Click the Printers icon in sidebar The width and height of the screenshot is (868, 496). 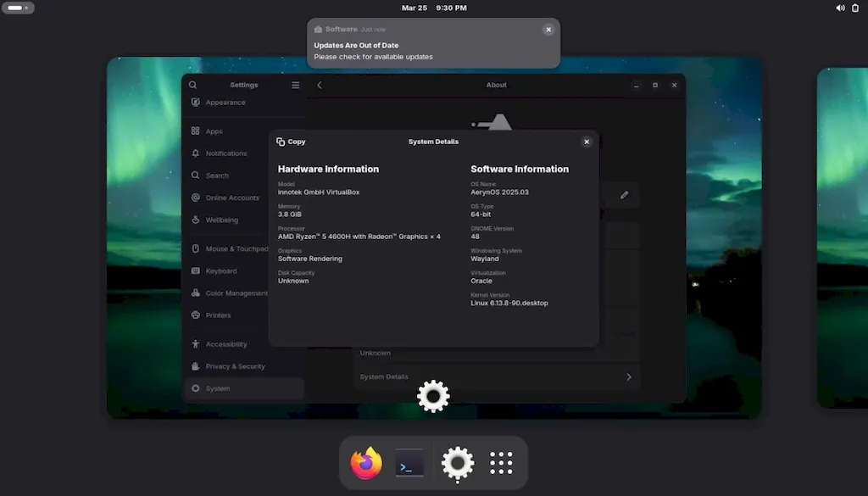pyautogui.click(x=196, y=315)
